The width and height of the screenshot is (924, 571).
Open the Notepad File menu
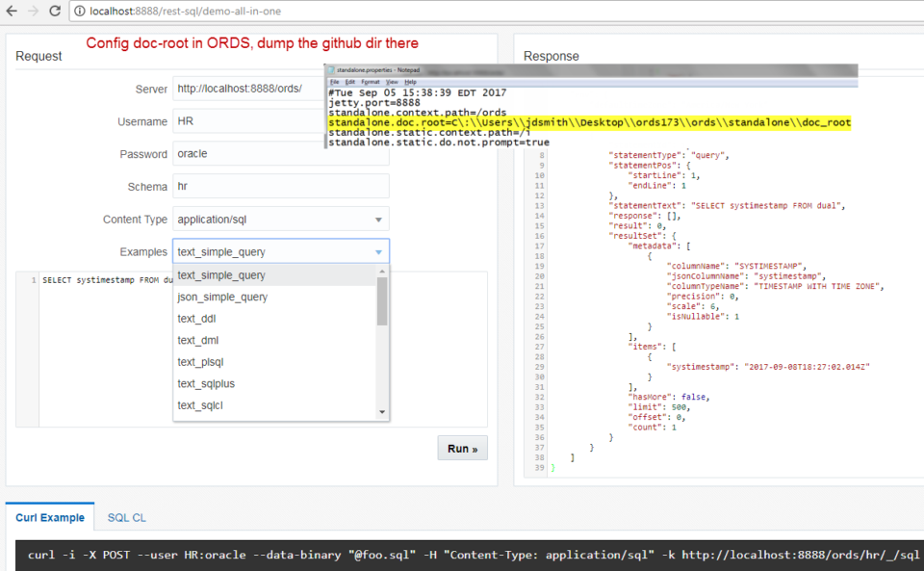point(333,82)
